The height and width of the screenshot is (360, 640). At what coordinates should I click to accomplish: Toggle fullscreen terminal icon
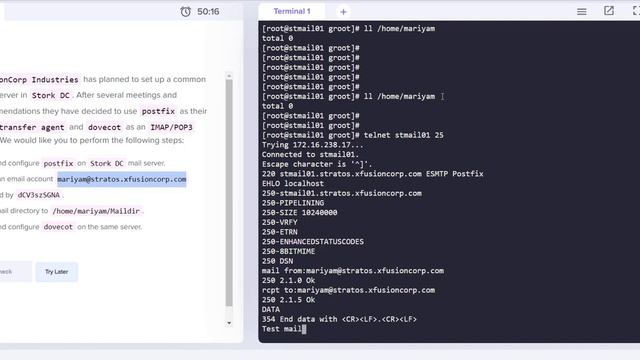click(636, 11)
